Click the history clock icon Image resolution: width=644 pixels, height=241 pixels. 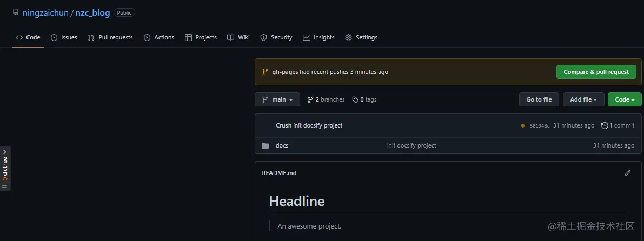click(x=605, y=125)
